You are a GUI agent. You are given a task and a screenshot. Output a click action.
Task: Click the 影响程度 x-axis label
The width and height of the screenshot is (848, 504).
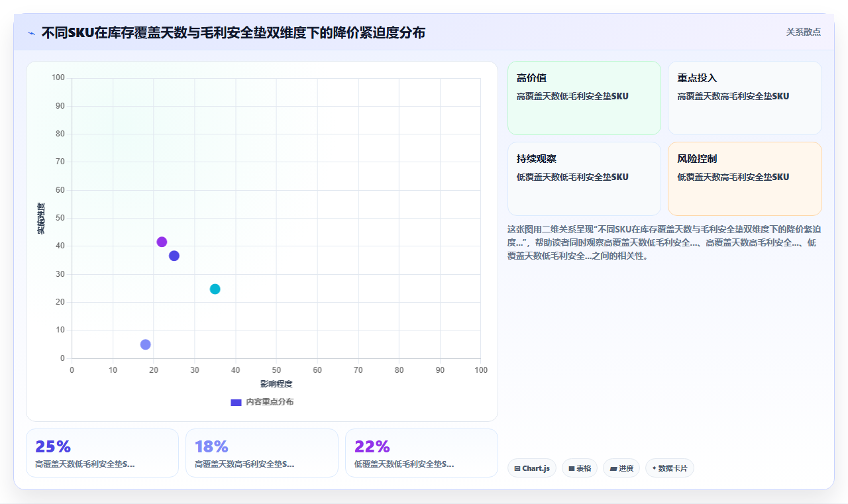coord(276,384)
